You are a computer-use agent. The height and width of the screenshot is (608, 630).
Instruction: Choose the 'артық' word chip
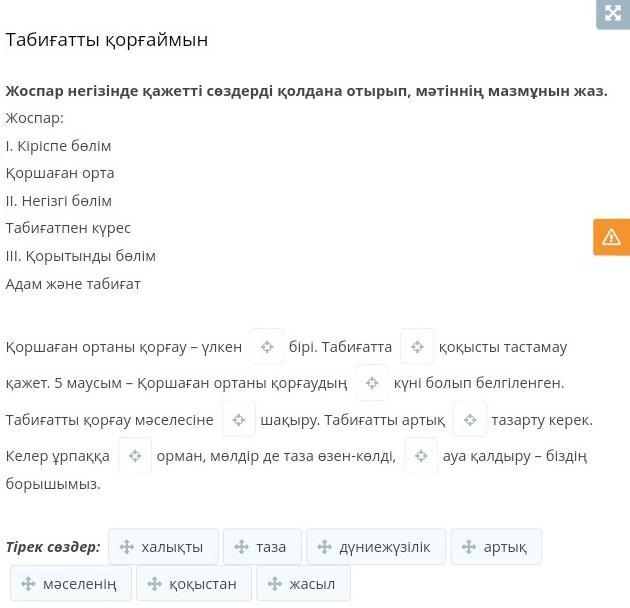(496, 547)
